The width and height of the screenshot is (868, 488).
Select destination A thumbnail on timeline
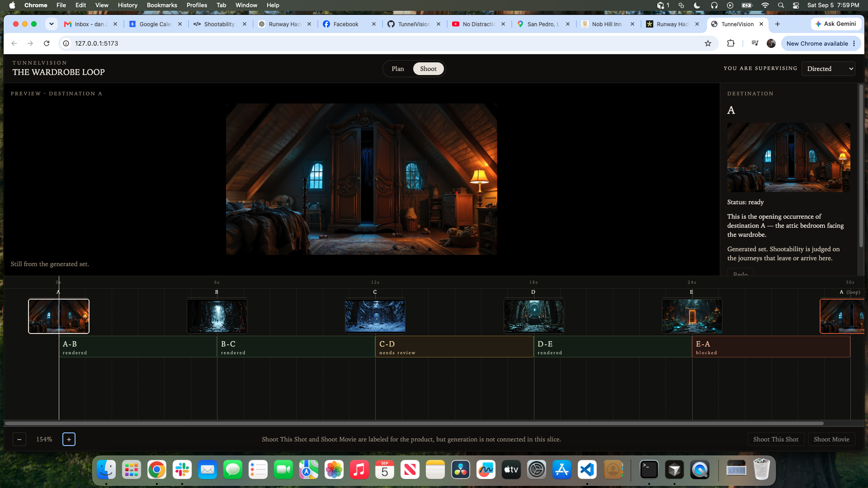tap(59, 316)
